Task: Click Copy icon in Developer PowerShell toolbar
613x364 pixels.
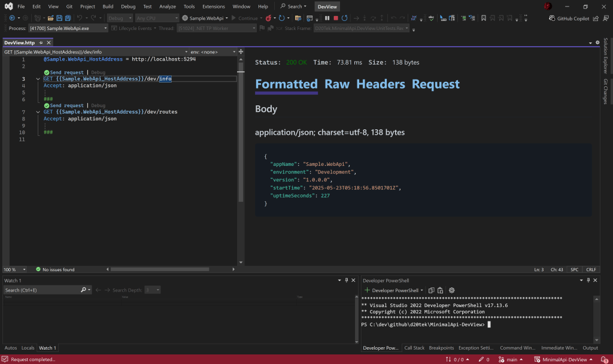Action: pos(431,290)
